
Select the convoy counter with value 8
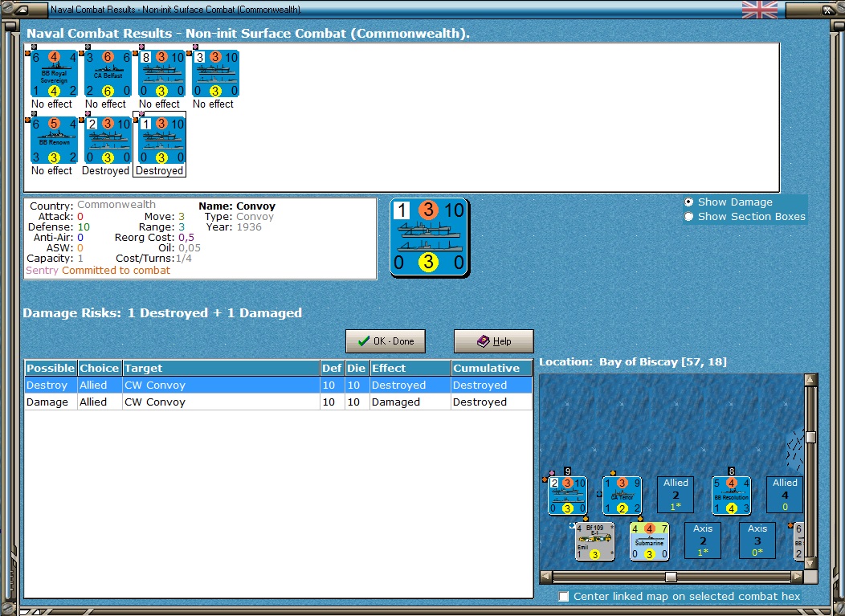point(161,74)
